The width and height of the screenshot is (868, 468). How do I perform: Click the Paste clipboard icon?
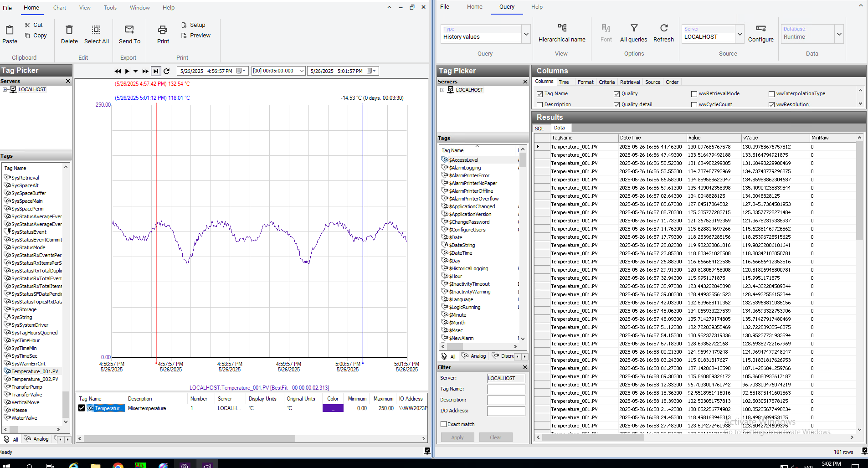point(10,31)
